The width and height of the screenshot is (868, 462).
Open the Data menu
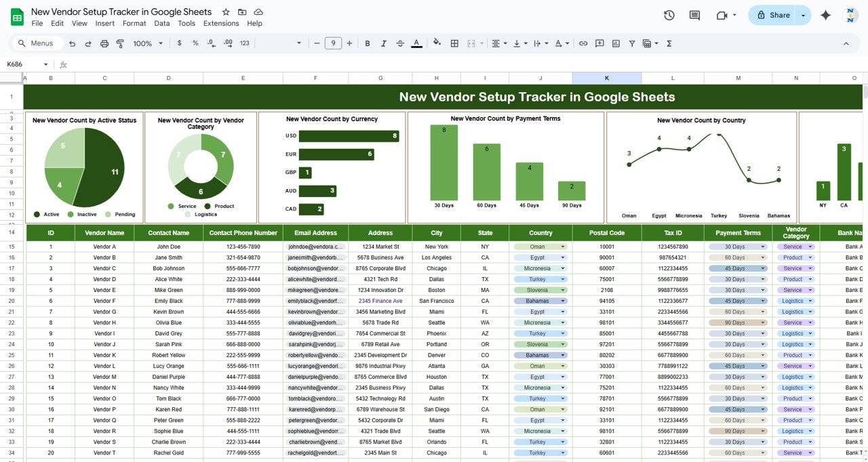[x=162, y=23]
